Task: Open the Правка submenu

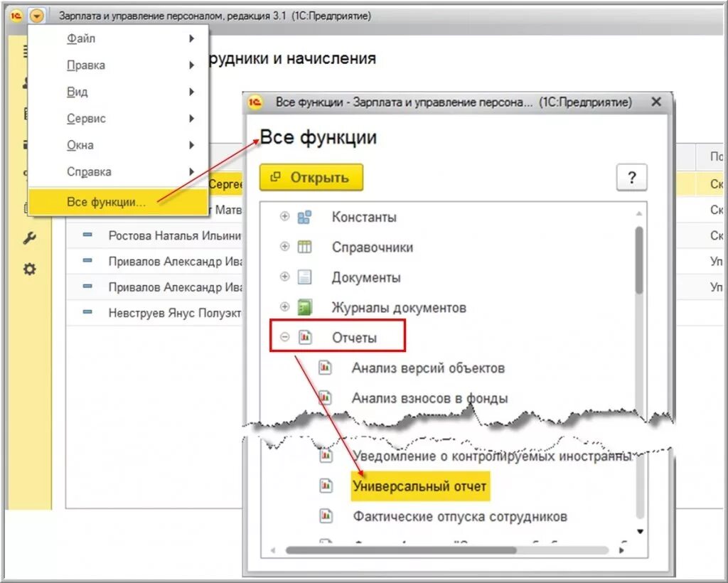Action: pos(119,65)
